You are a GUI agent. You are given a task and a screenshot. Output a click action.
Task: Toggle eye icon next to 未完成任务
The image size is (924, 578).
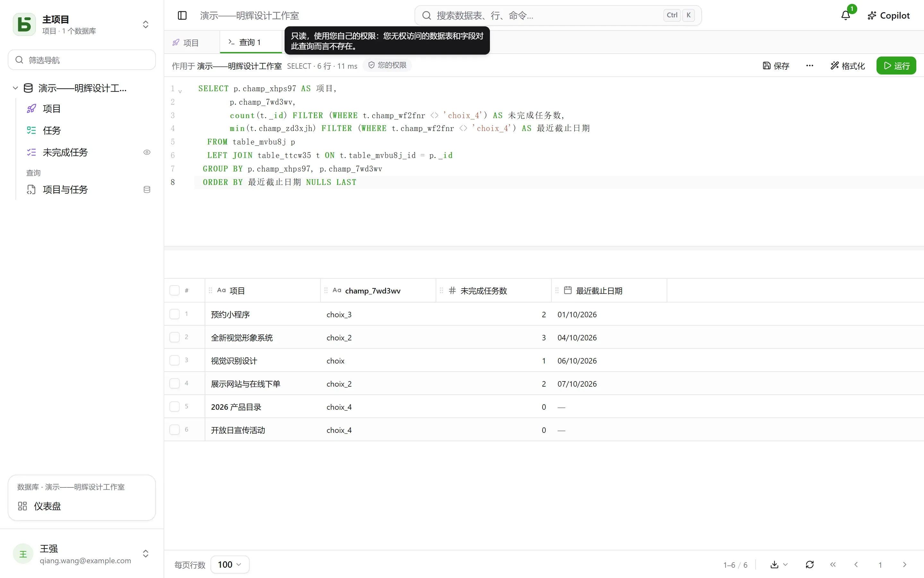click(x=147, y=152)
